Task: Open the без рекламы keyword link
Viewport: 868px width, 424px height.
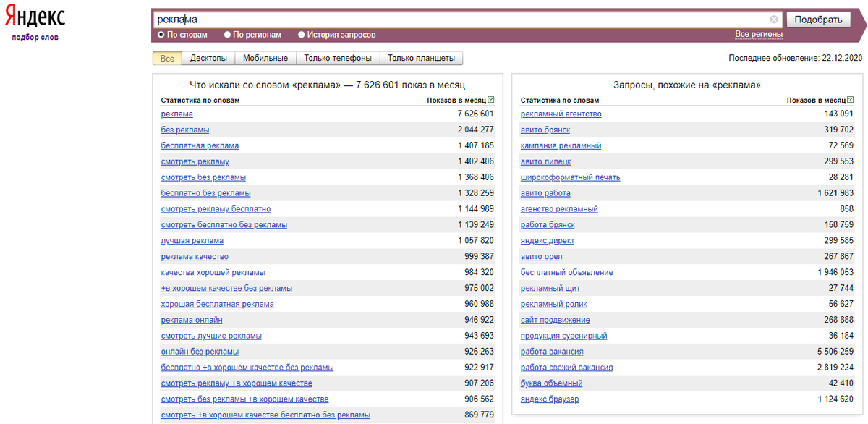Action: click(x=185, y=130)
